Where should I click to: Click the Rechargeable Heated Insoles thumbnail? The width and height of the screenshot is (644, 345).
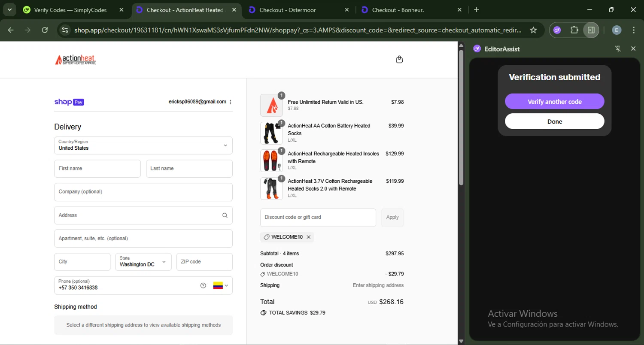pos(271,160)
